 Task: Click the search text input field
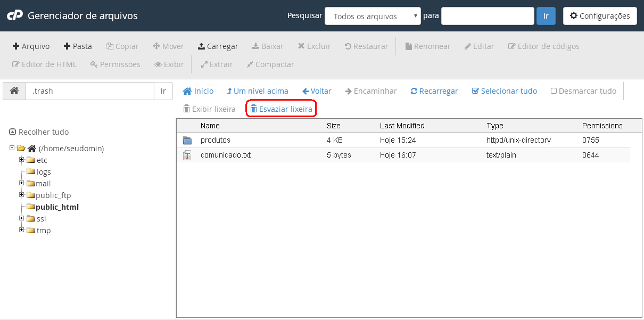tap(488, 16)
